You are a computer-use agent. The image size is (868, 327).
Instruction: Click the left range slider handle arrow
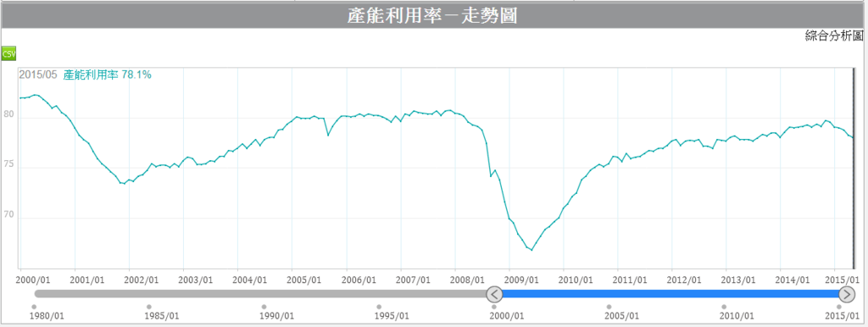pos(494,294)
